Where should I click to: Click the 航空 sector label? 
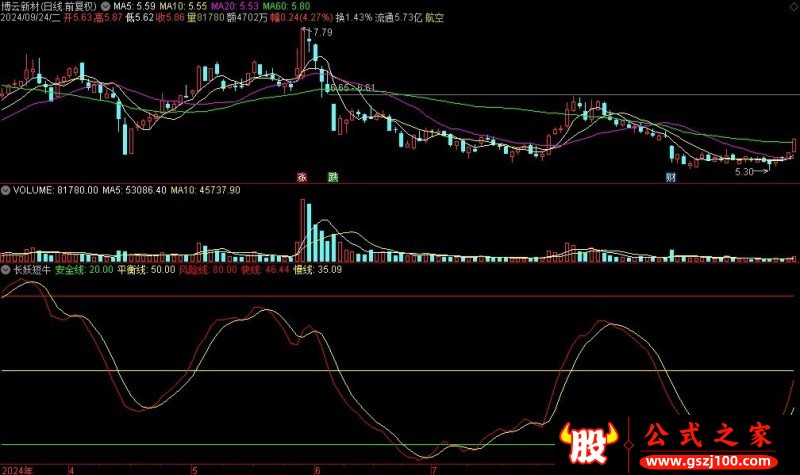(434, 18)
